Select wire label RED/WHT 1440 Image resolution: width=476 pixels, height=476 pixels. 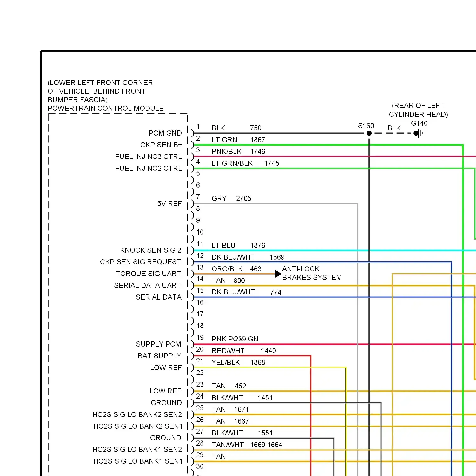click(244, 351)
